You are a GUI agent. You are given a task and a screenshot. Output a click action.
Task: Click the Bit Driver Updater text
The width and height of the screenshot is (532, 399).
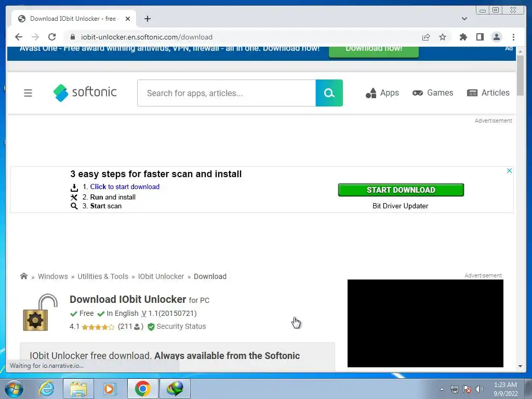coord(401,206)
